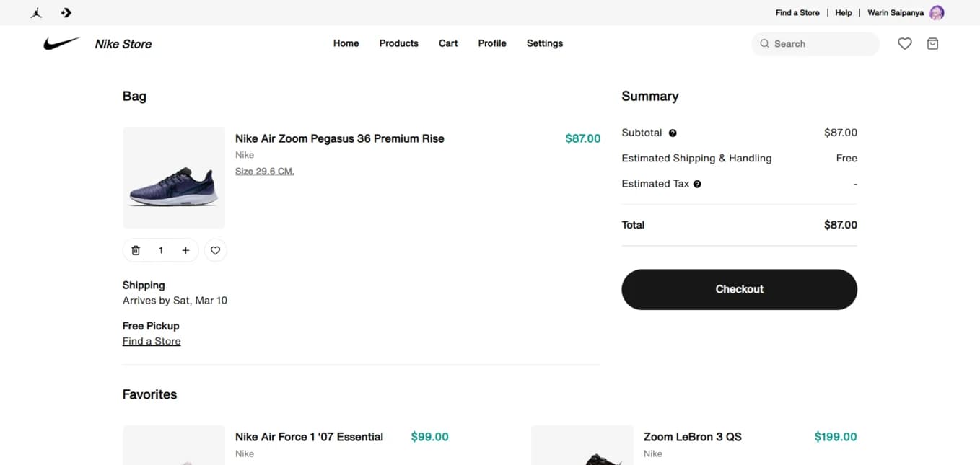The image size is (980, 465).
Task: Click the Favorites section heading
Action: [x=149, y=394]
